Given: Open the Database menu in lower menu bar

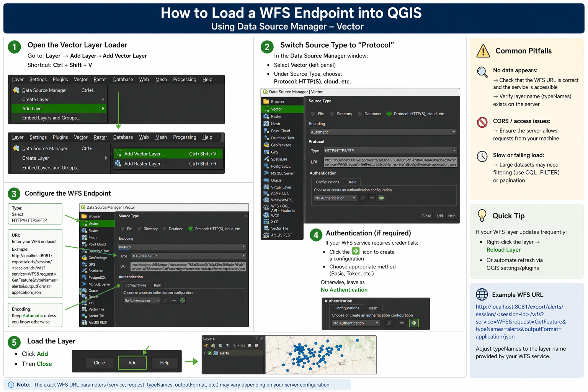Looking at the screenshot, I should 123,137.
